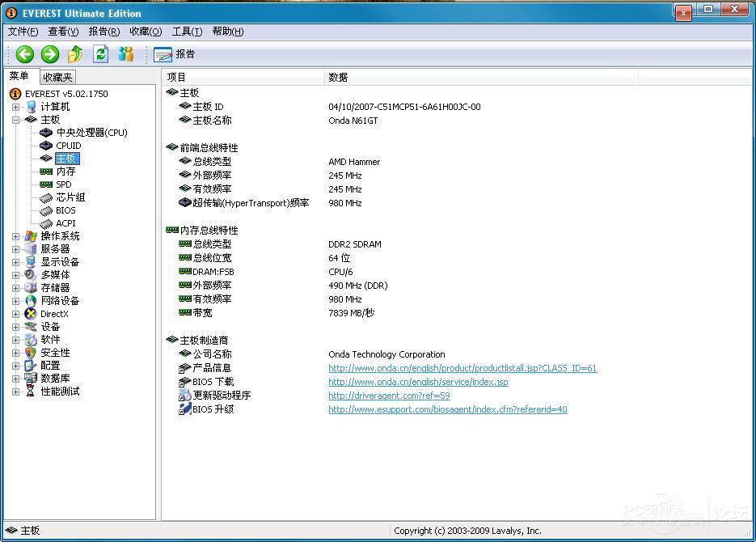Expand the 计算机 tree node
Viewport: 756px width, 542px height.
16,107
